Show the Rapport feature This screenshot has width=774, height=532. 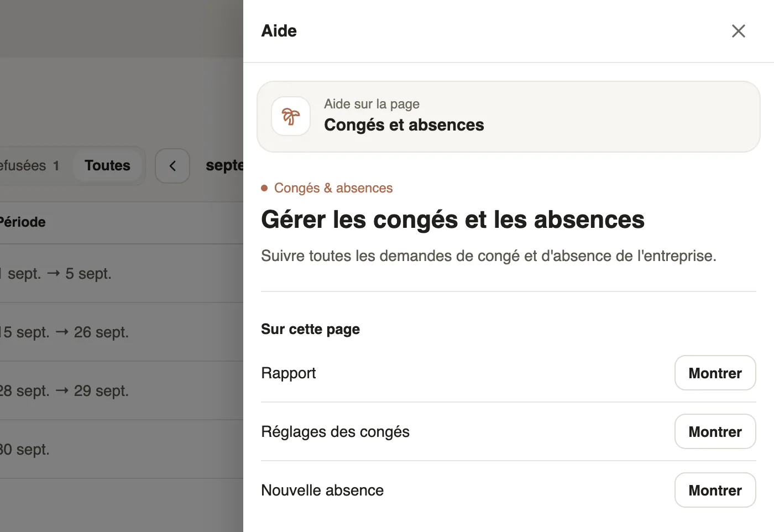coord(715,373)
